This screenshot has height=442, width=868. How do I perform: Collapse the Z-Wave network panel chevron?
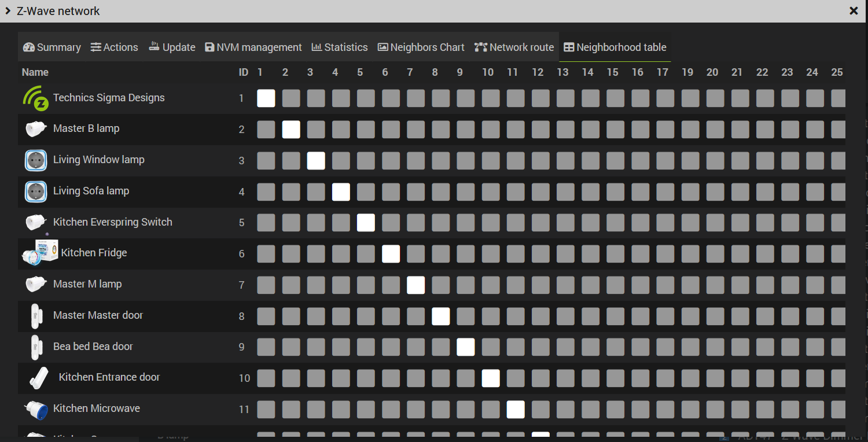click(8, 11)
